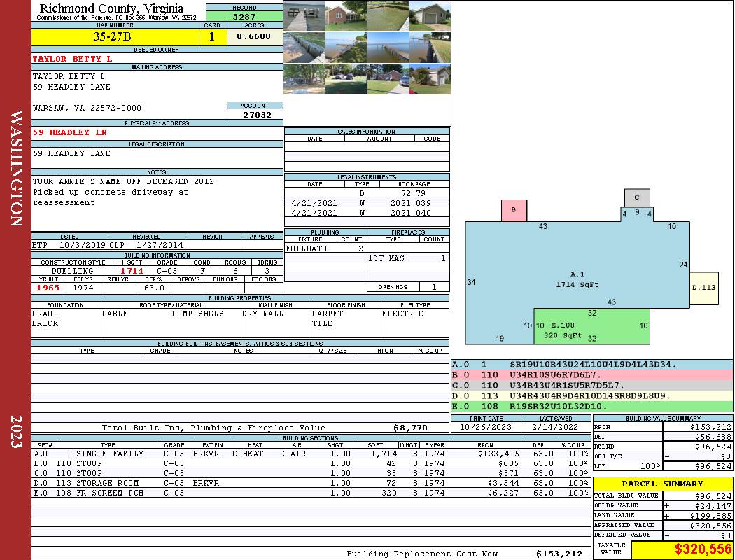Open the boat dock photo thumbnail
Screen dimensions: 735x560
pos(304,15)
